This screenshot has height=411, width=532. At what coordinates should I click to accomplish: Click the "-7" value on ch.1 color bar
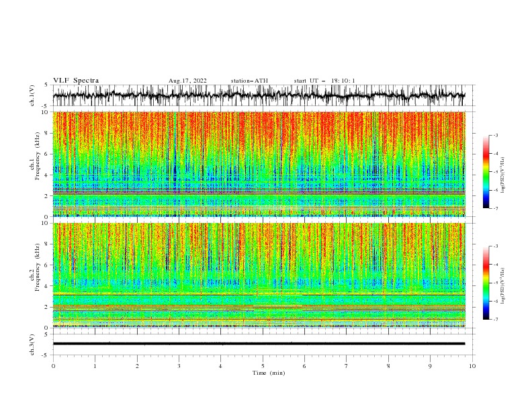click(496, 208)
